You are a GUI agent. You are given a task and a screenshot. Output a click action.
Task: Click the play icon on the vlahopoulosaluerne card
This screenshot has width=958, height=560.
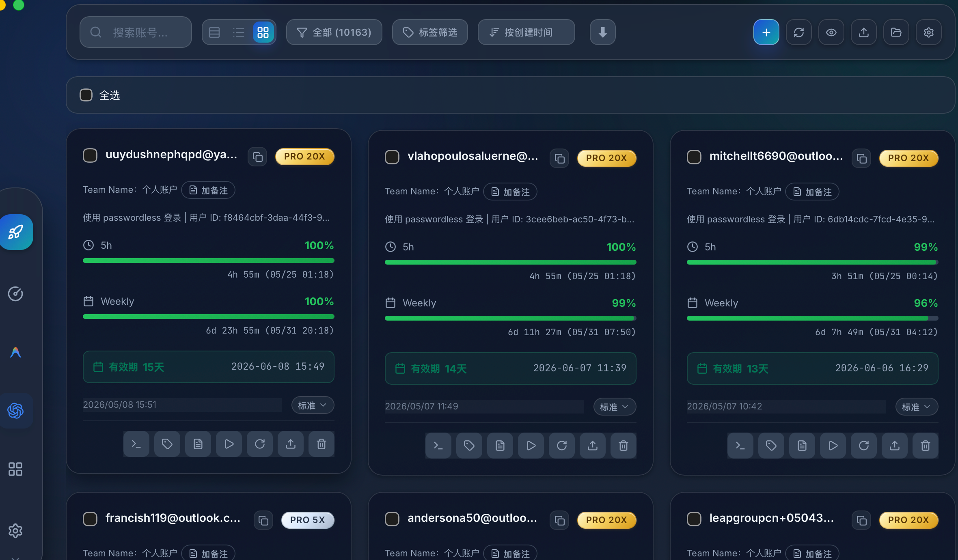(531, 446)
